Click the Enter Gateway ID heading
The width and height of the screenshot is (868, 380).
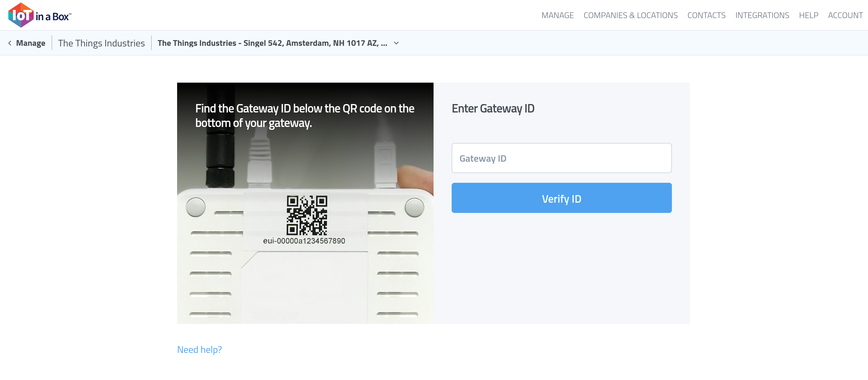493,109
